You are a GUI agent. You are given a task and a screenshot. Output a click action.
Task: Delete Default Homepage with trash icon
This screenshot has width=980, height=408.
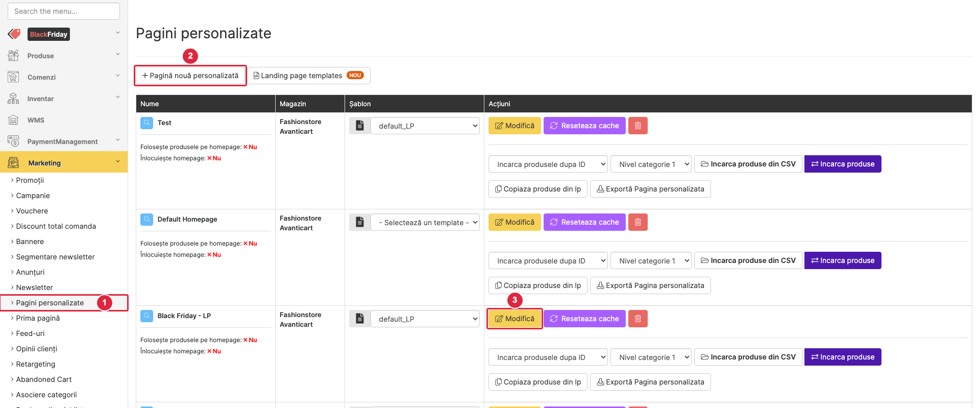pos(638,222)
